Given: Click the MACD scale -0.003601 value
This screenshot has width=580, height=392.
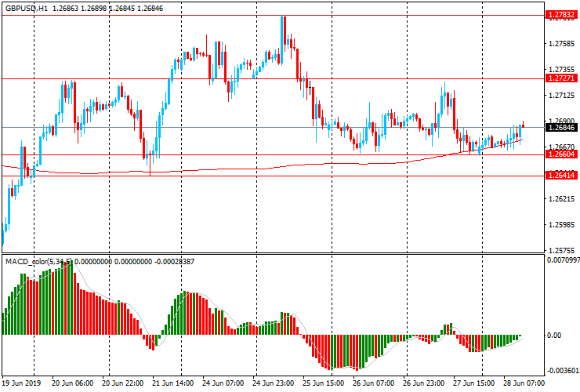Looking at the screenshot, I should tap(564, 371).
